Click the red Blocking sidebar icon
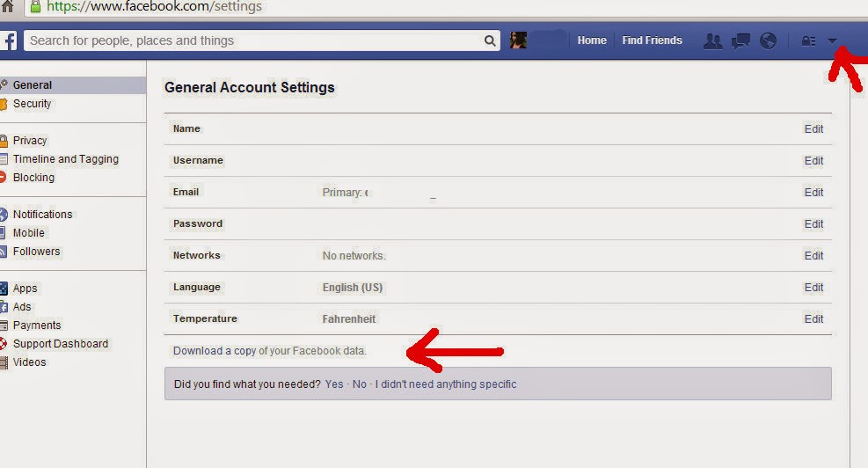 [3, 177]
